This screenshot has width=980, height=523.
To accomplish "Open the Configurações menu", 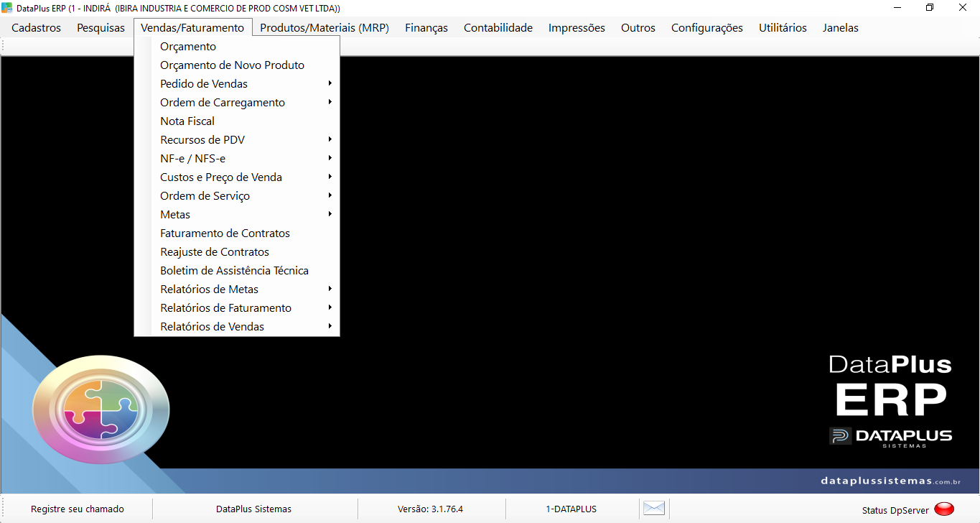I will 707,28.
